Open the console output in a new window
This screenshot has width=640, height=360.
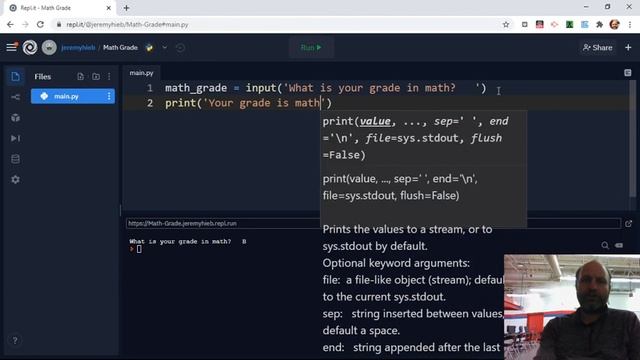pyautogui.click(x=629, y=224)
